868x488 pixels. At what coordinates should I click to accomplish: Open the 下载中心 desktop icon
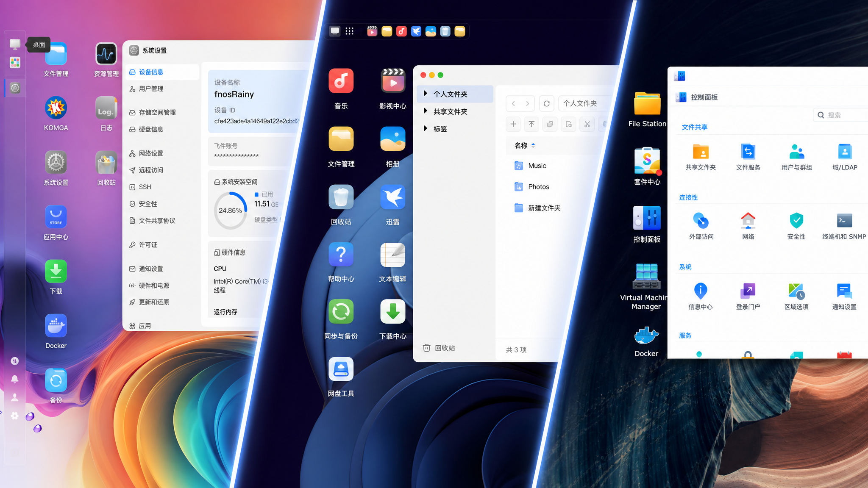[393, 312]
